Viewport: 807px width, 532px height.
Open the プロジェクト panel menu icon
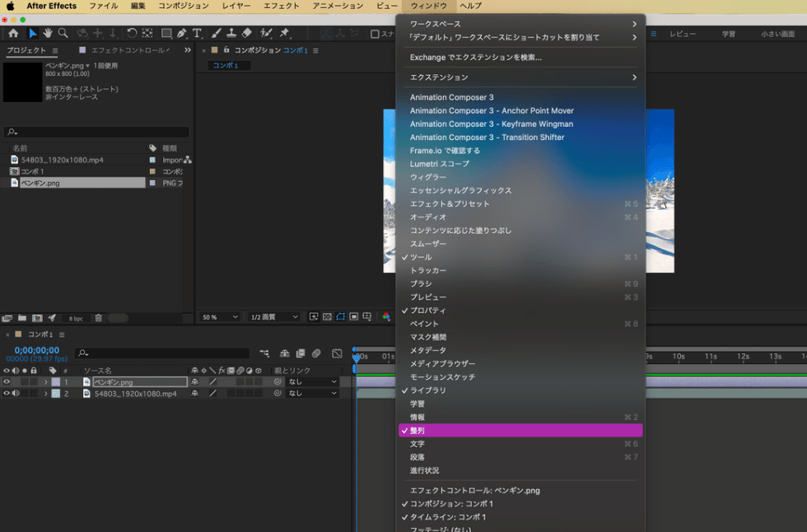pyautogui.click(x=54, y=50)
